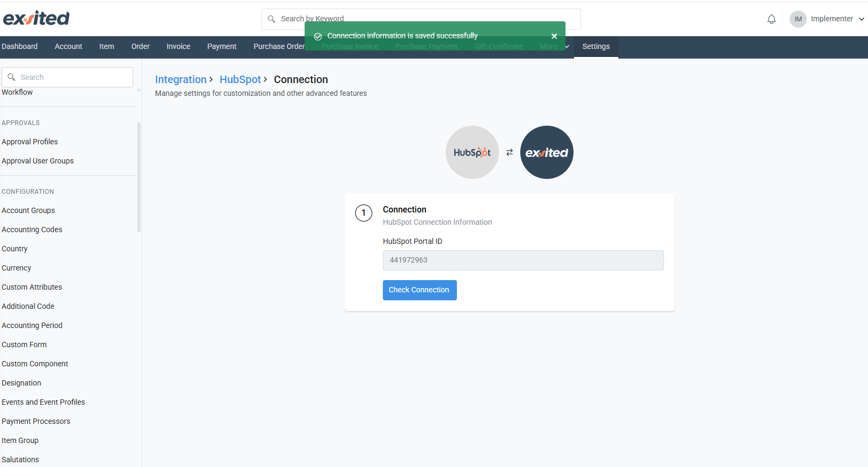The image size is (868, 467).
Task: Click the Connection step heading
Action: [405, 210]
